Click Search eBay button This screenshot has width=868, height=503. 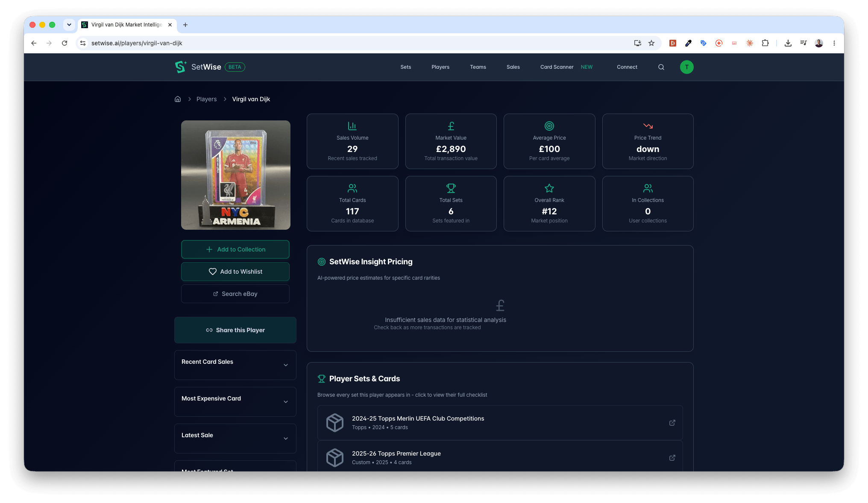click(235, 294)
